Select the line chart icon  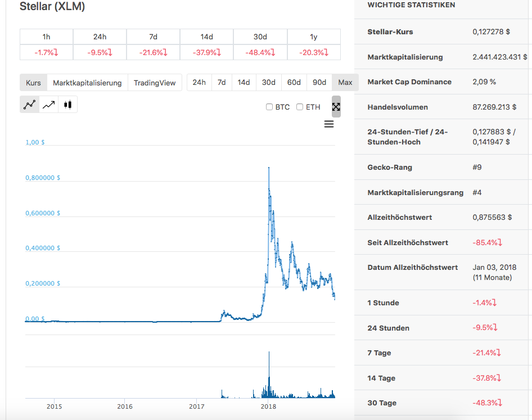coord(30,104)
